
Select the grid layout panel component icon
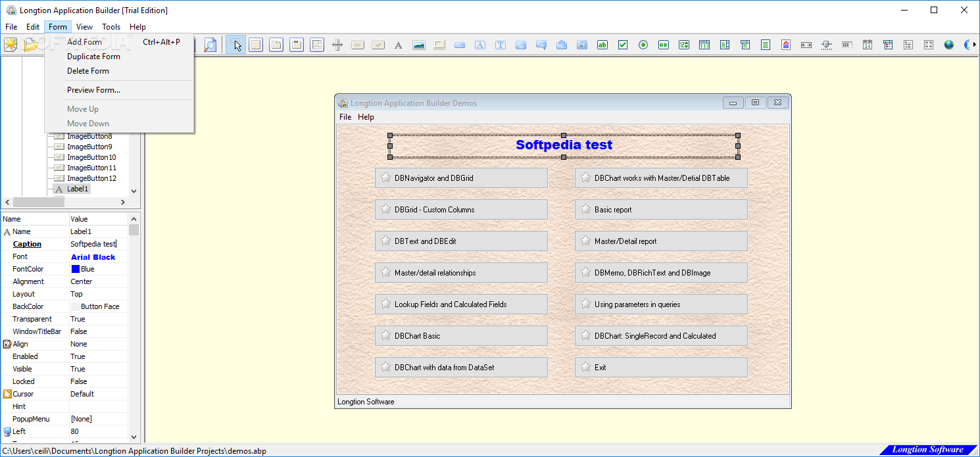pyautogui.click(x=317, y=45)
